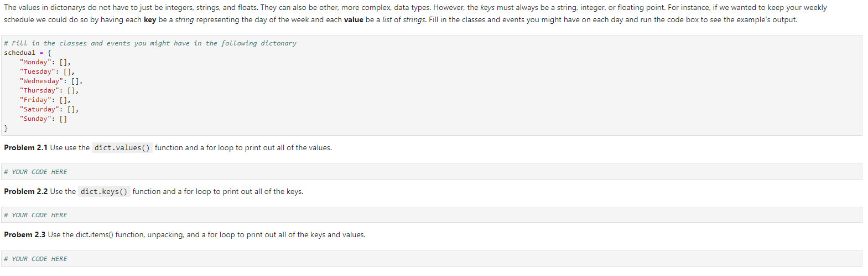Click the Problem 2.2 heading text

(x=25, y=192)
